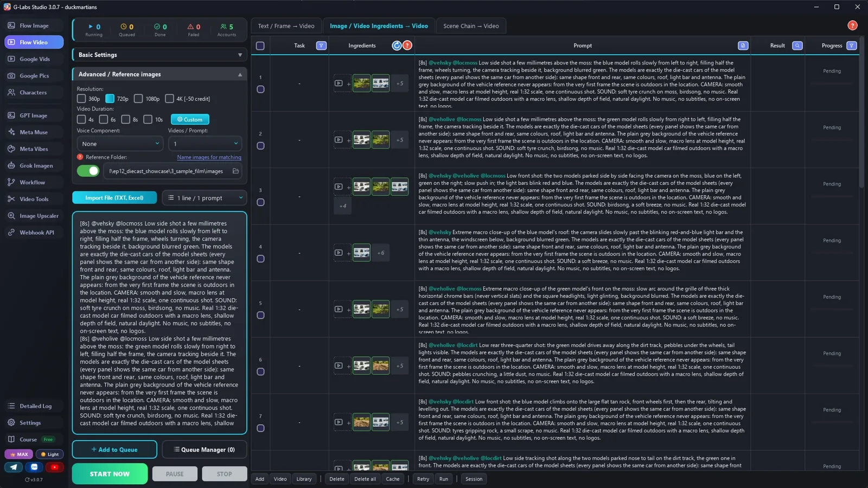The width and height of the screenshot is (868, 488).
Task: Open the Flow Image section
Action: pos(34,25)
